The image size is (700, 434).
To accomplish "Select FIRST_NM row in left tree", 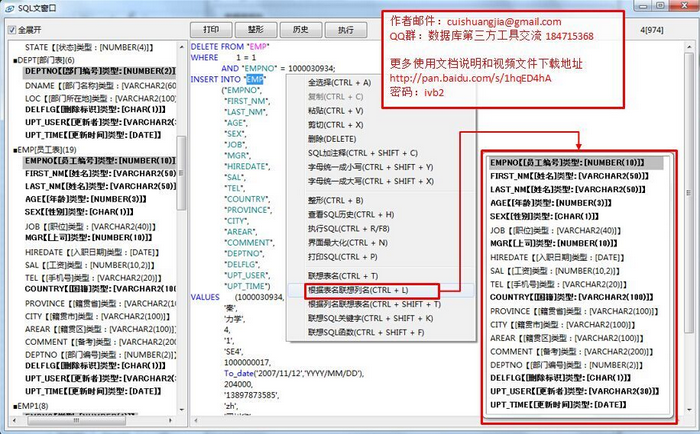I will (100, 174).
